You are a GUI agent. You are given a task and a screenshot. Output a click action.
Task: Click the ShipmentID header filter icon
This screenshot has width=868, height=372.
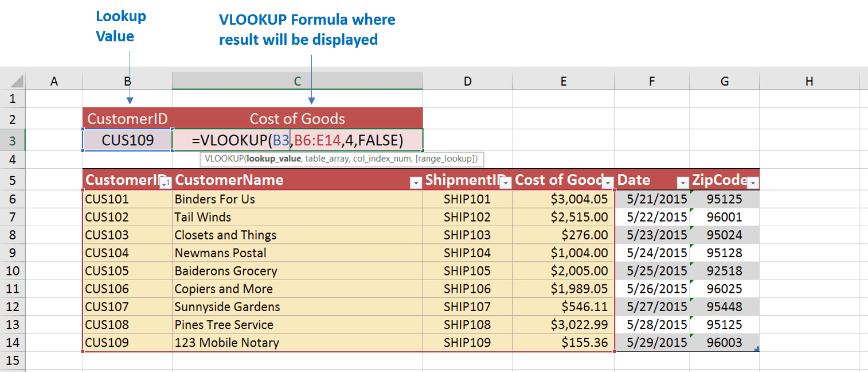505,182
